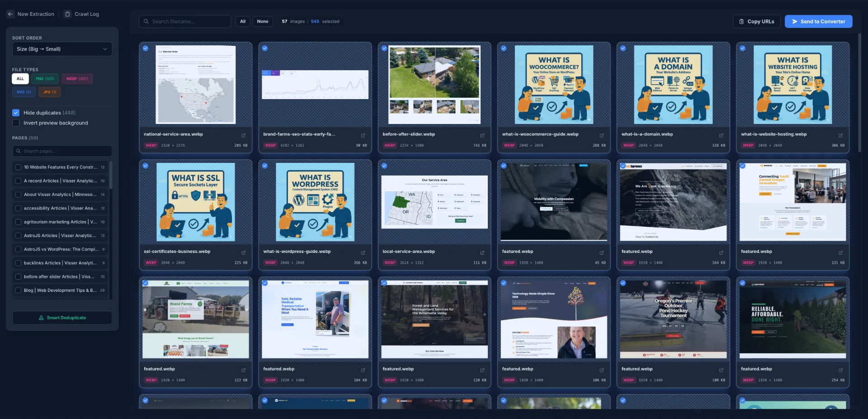The width and height of the screenshot is (868, 419).
Task: Click the Search filename input field
Action: 185,21
